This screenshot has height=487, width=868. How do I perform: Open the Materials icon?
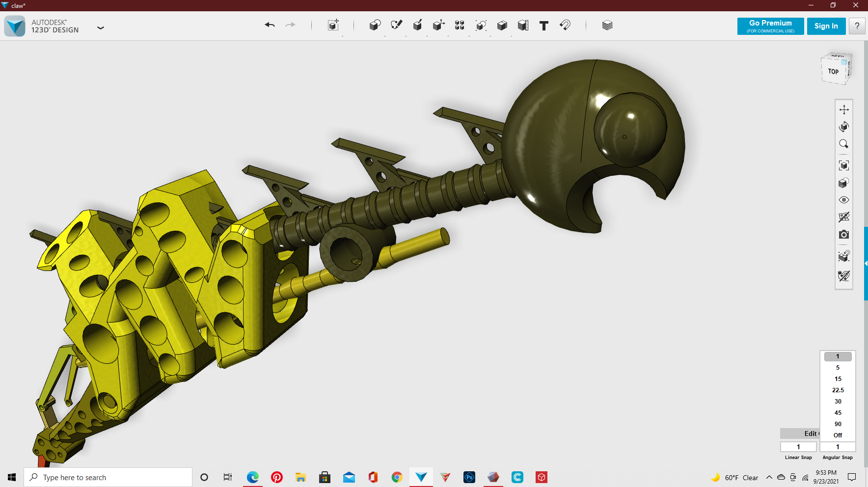(x=607, y=26)
